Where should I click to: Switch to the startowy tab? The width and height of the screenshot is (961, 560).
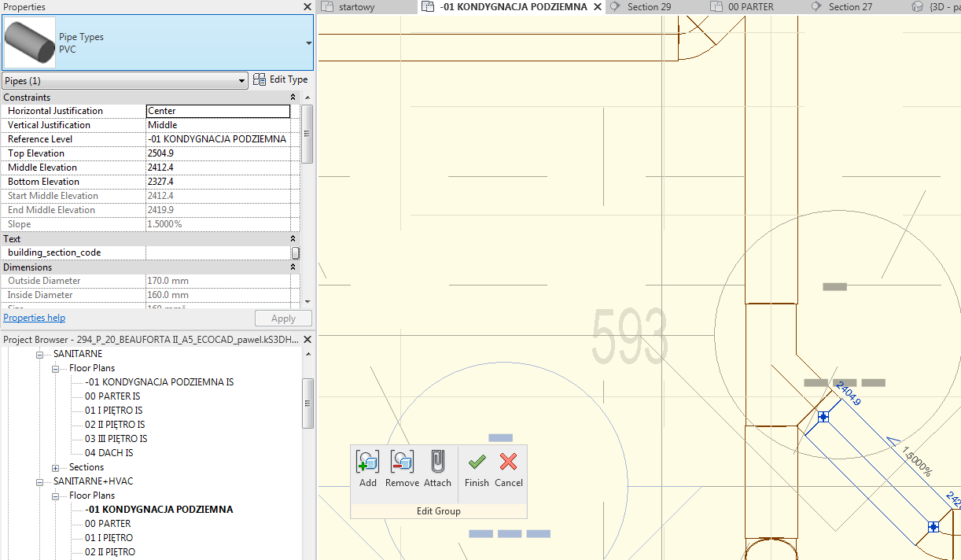click(356, 7)
